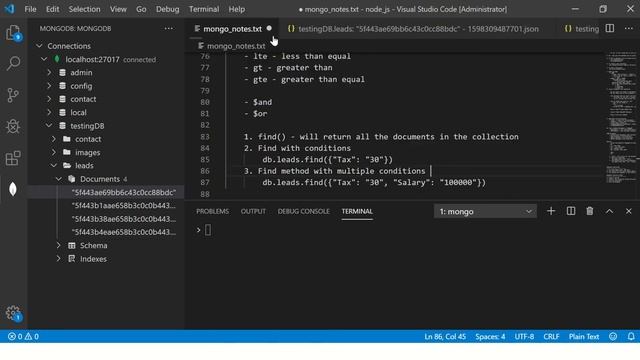The image size is (640, 360).
Task: Click CRLF line ending selector
Action: click(x=551, y=336)
